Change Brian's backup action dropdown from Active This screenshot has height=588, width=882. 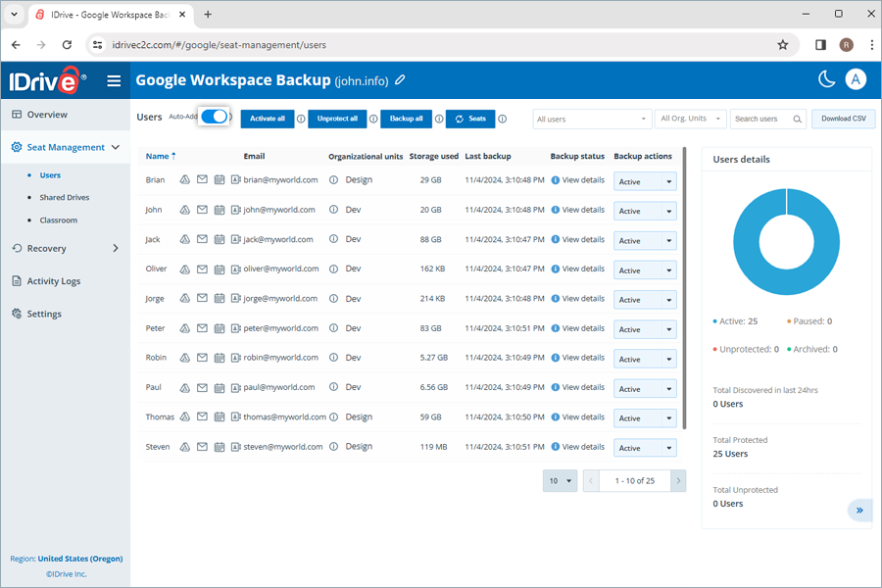click(645, 180)
